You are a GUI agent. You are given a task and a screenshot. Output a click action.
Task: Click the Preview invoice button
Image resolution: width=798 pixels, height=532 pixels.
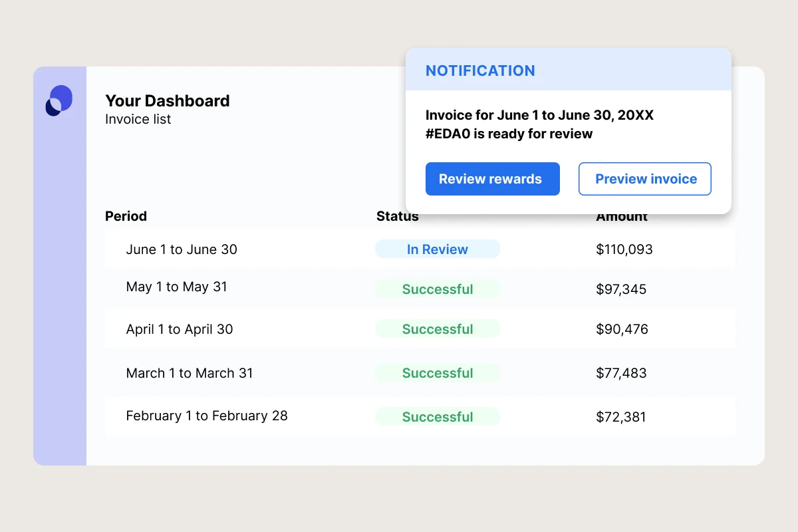point(644,179)
